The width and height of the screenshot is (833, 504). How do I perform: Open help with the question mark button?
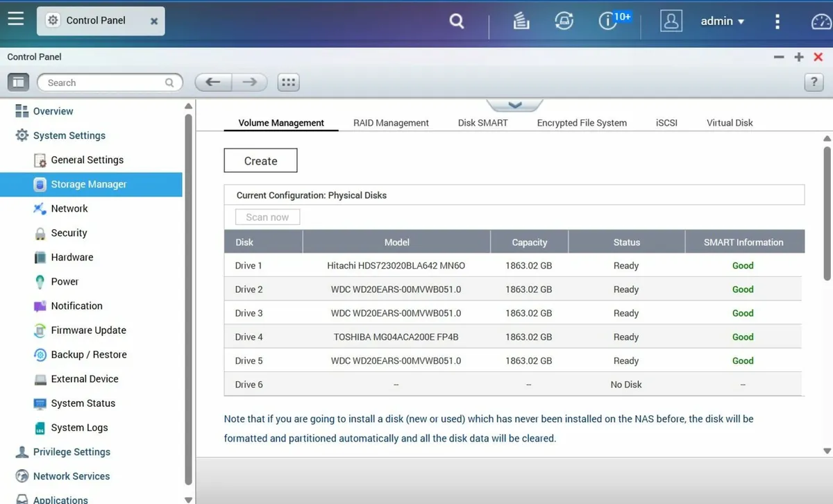tap(814, 83)
